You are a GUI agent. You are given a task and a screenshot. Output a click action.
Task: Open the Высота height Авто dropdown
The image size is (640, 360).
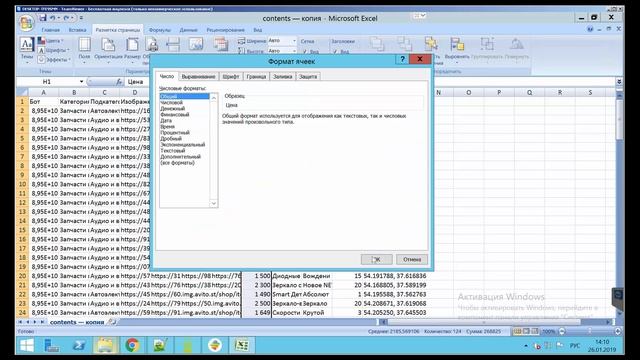(x=294, y=51)
